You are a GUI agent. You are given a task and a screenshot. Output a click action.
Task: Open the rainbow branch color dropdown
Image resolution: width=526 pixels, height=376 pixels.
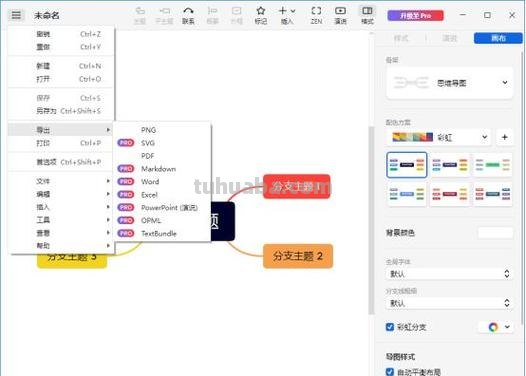click(507, 327)
